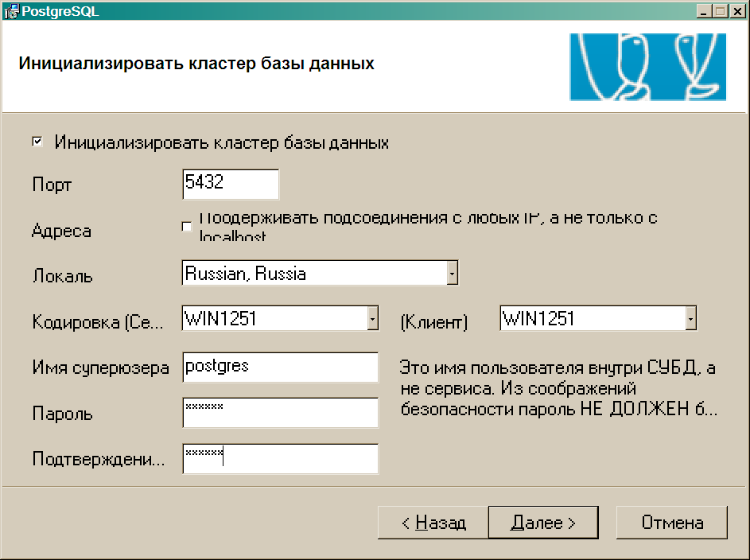Click the superuser name field with postgres

click(280, 367)
